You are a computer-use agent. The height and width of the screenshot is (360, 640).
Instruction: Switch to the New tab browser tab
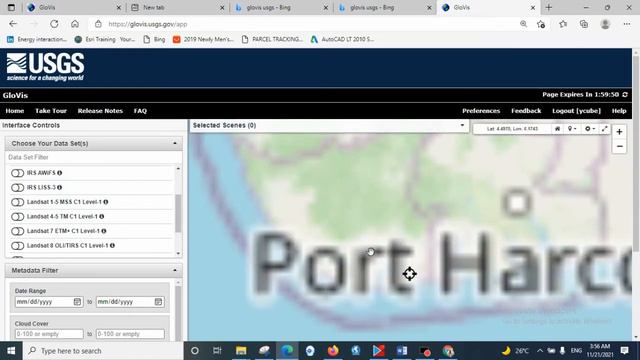177,7
